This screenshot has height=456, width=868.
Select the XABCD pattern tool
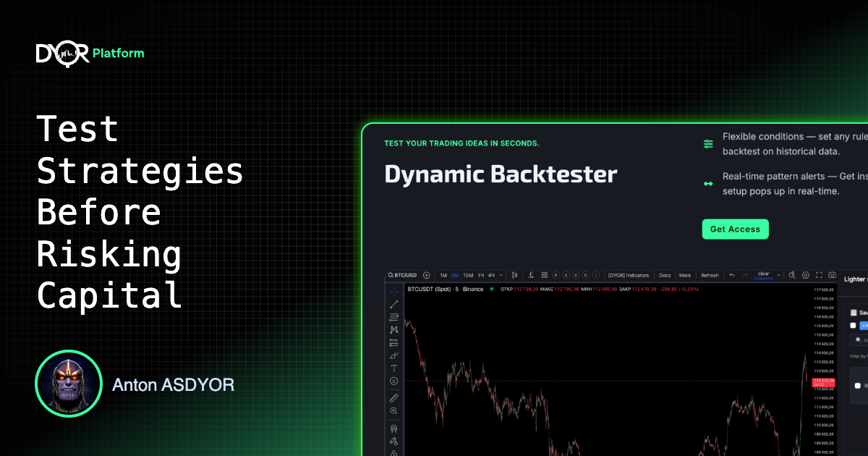coord(394,329)
